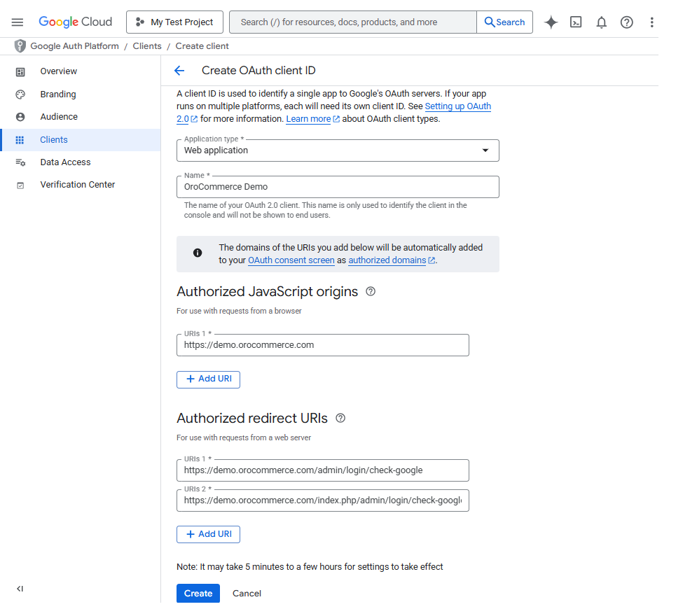This screenshot has height=616, width=697.
Task: Select Clients in the sidebar
Action: pyautogui.click(x=81, y=140)
